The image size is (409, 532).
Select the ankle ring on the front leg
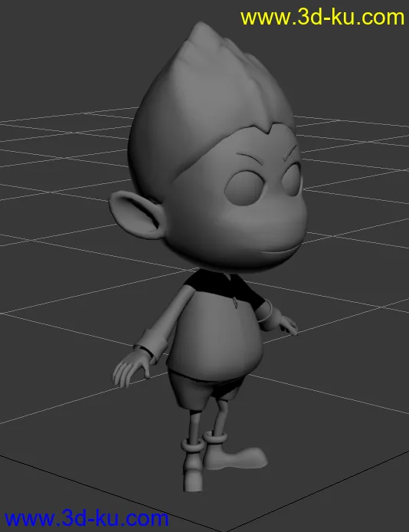(x=191, y=445)
